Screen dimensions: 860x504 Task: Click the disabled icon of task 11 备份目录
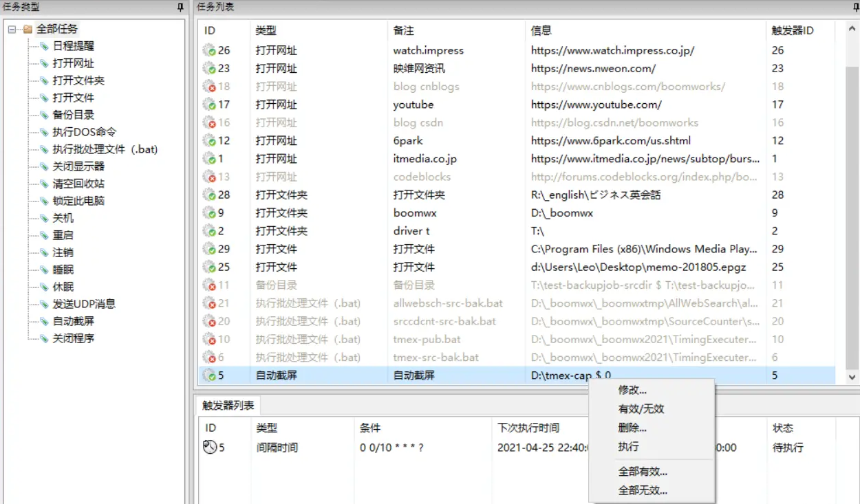click(x=209, y=285)
